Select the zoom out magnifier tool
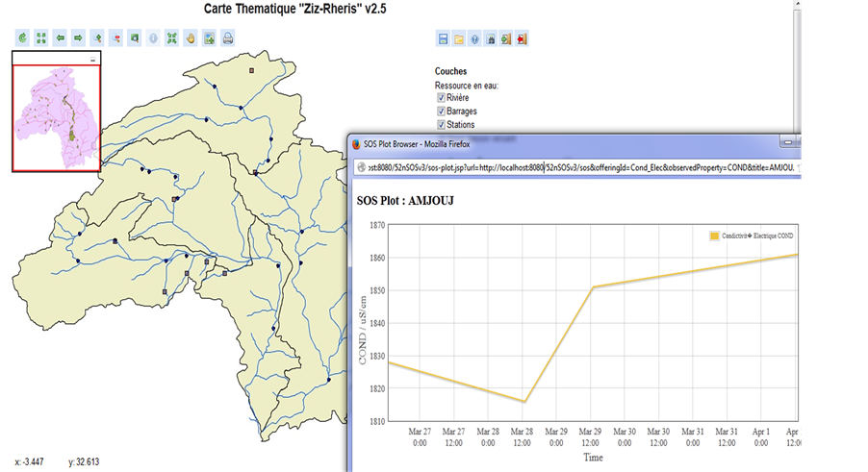This screenshot has height=472, width=868. pyautogui.click(x=116, y=39)
